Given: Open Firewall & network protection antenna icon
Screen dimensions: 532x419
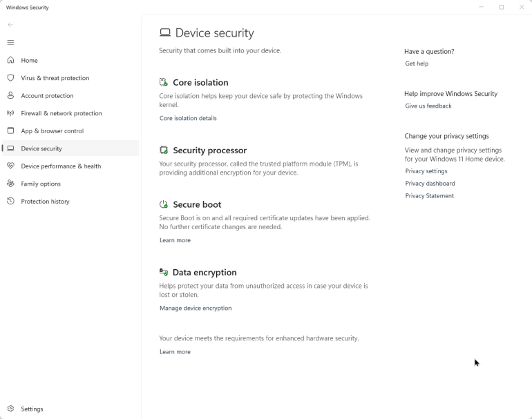Looking at the screenshot, I should [x=10, y=113].
